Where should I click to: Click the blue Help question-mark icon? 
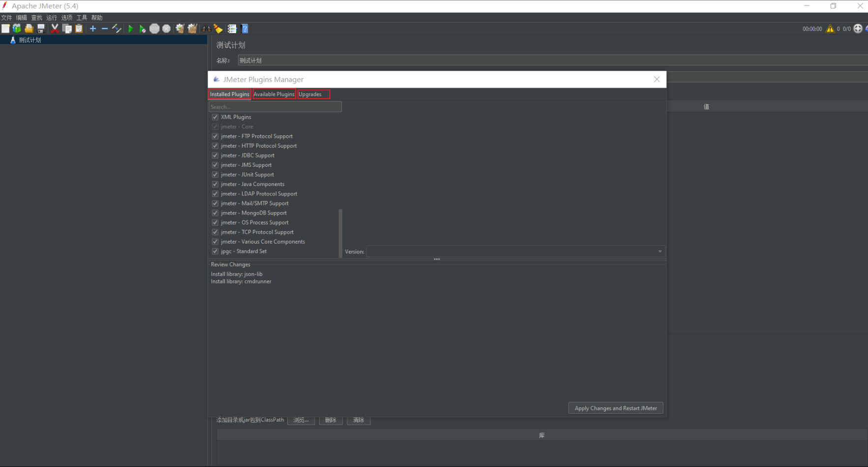coord(245,29)
